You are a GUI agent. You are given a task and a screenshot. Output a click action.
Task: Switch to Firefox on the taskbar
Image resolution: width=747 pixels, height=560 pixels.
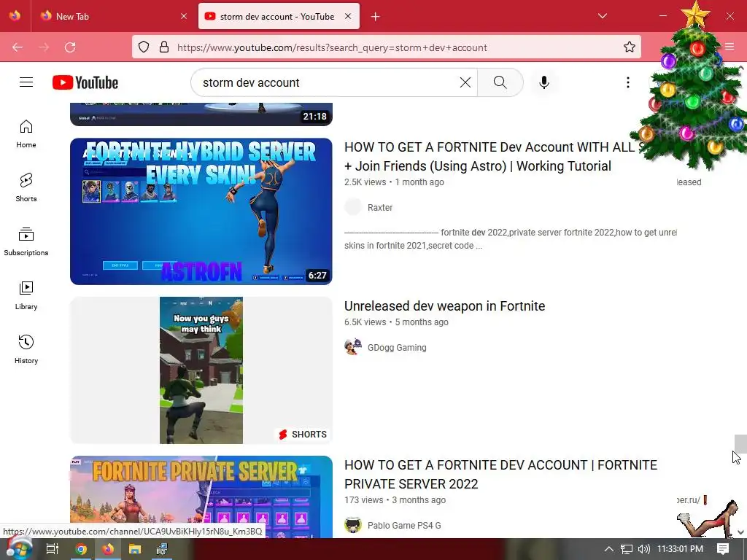[108, 549]
